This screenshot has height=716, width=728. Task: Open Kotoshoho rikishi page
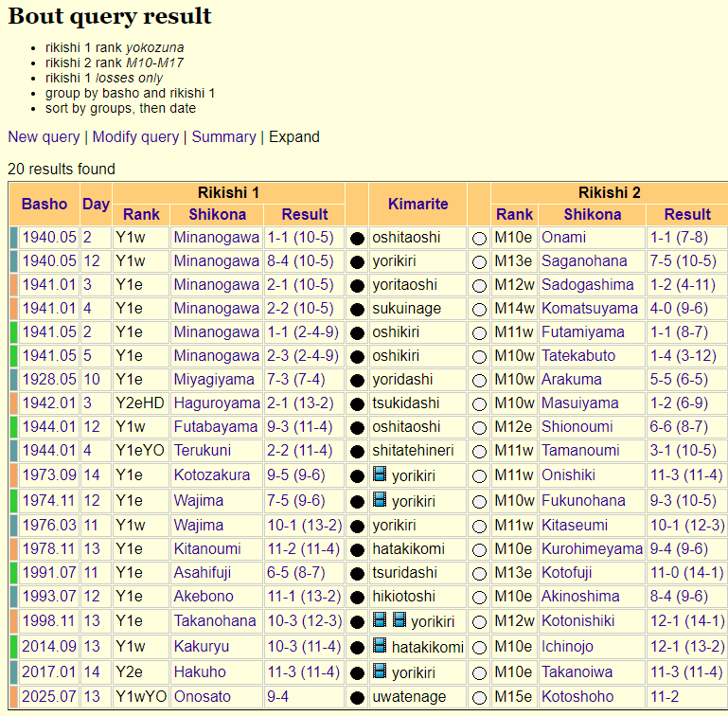(x=577, y=696)
